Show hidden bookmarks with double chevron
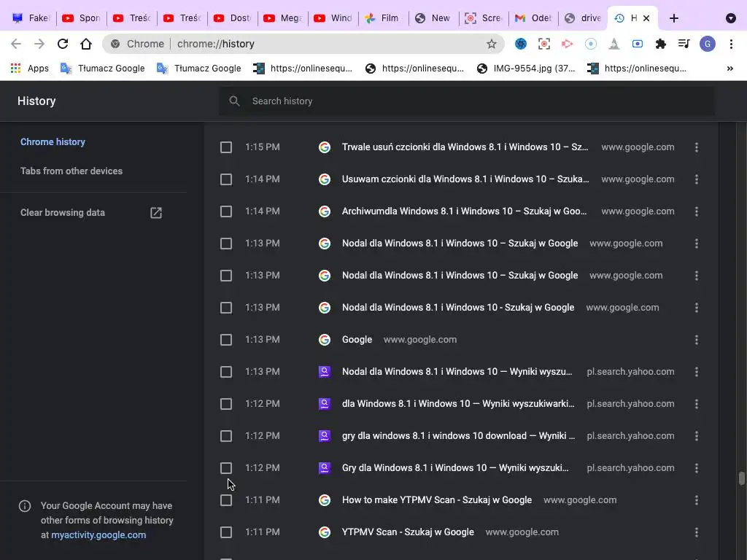 click(729, 68)
